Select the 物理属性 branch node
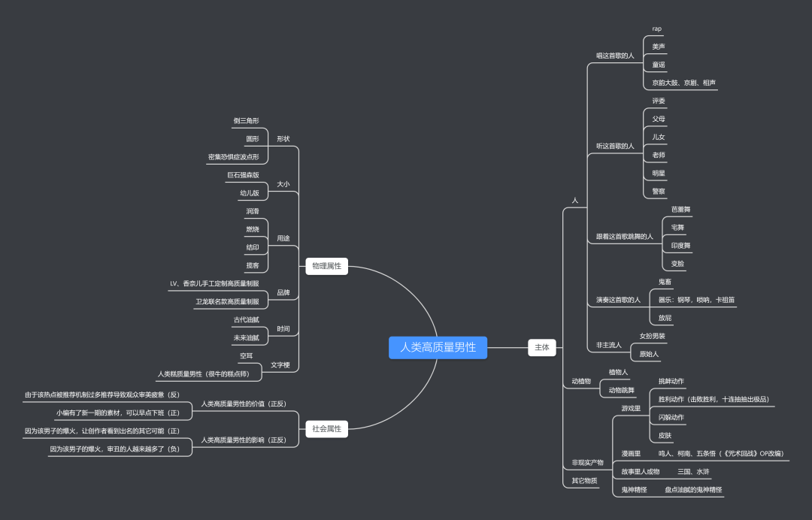This screenshot has height=520, width=812. pos(327,266)
